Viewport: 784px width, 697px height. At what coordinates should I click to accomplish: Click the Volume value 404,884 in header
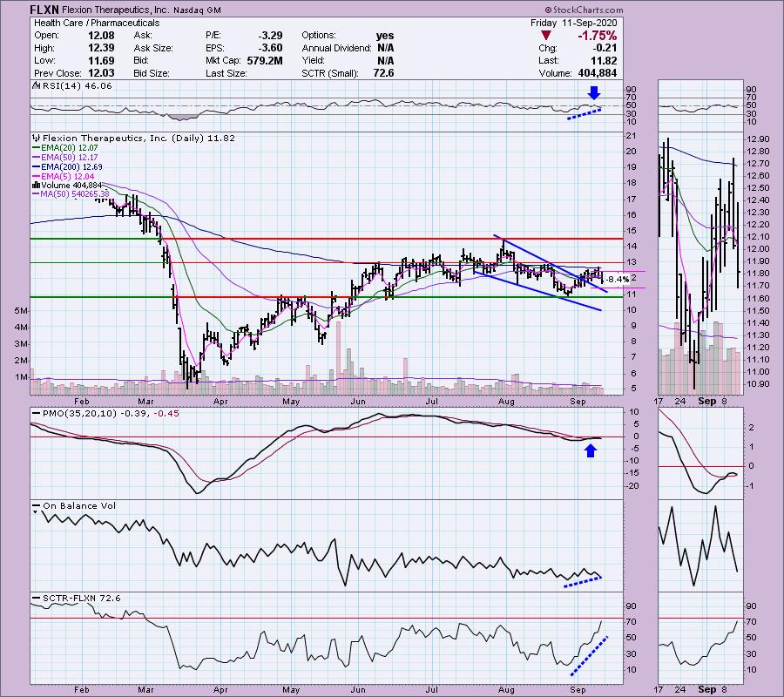(x=596, y=73)
